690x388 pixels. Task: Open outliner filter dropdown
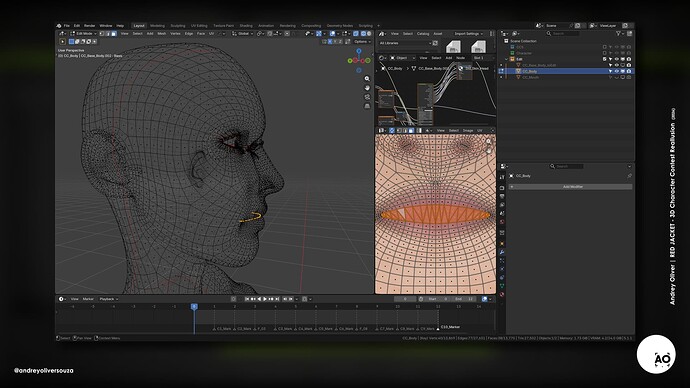tap(619, 33)
